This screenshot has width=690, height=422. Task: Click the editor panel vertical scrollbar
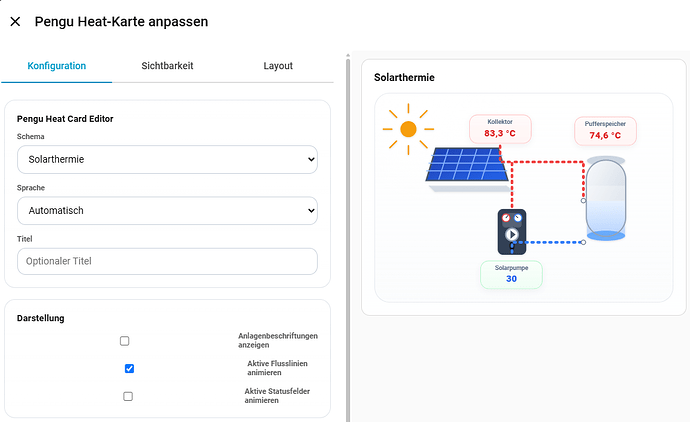point(348,238)
